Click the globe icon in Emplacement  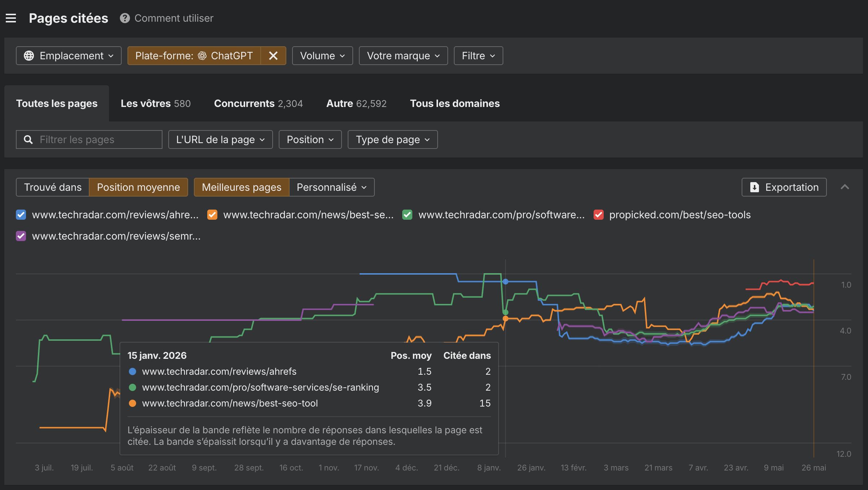point(29,56)
